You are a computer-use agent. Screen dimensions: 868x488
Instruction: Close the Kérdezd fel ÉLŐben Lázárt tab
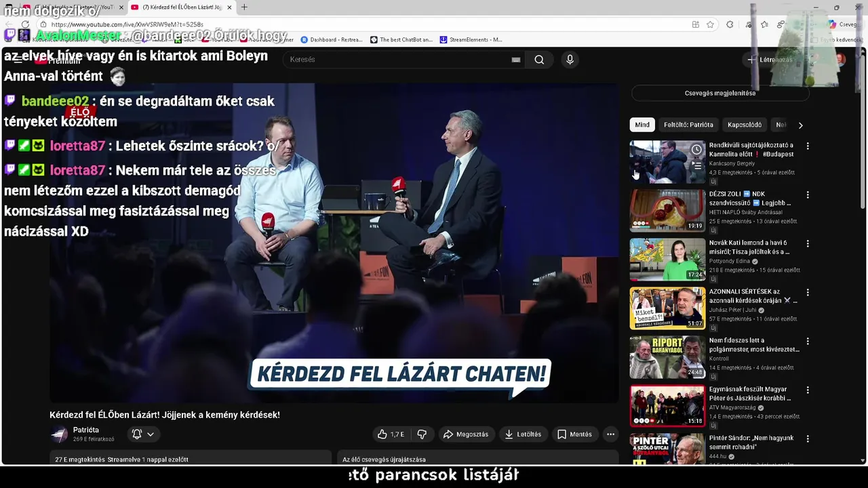pyautogui.click(x=229, y=7)
